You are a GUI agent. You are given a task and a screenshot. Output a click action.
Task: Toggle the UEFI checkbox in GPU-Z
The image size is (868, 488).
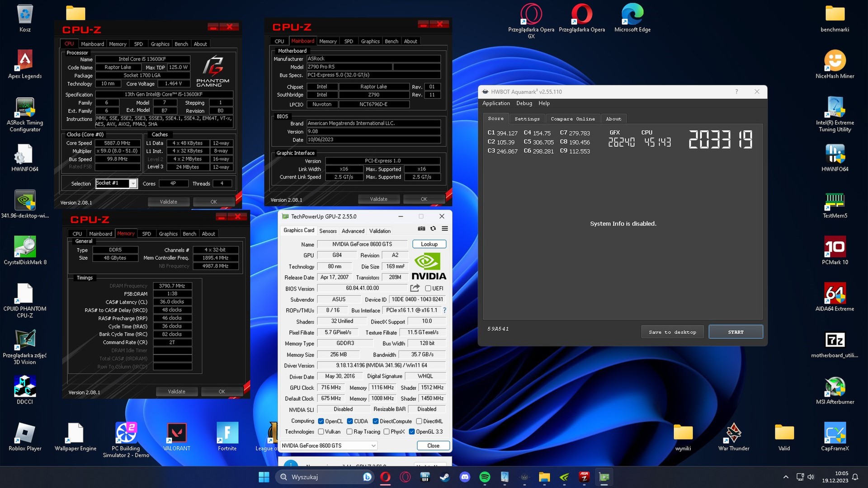point(428,288)
